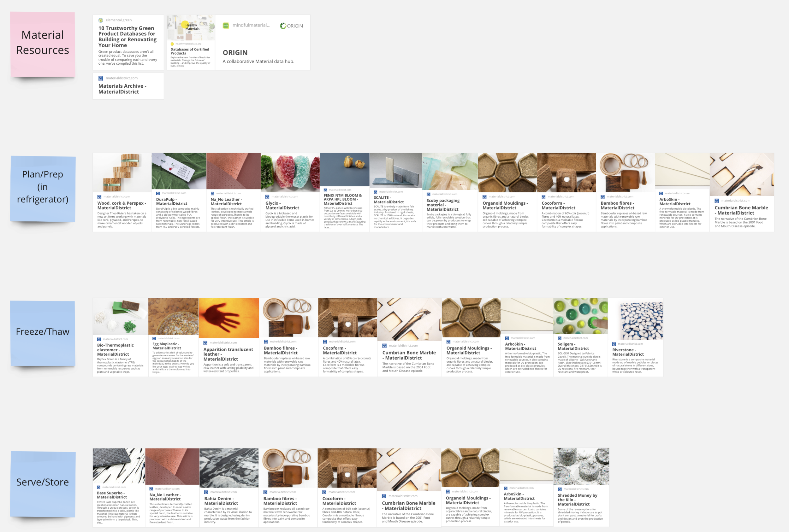This screenshot has height=532, width=789.
Task: Click the mindfulmaterials green favicon icon
Action: coord(226,26)
